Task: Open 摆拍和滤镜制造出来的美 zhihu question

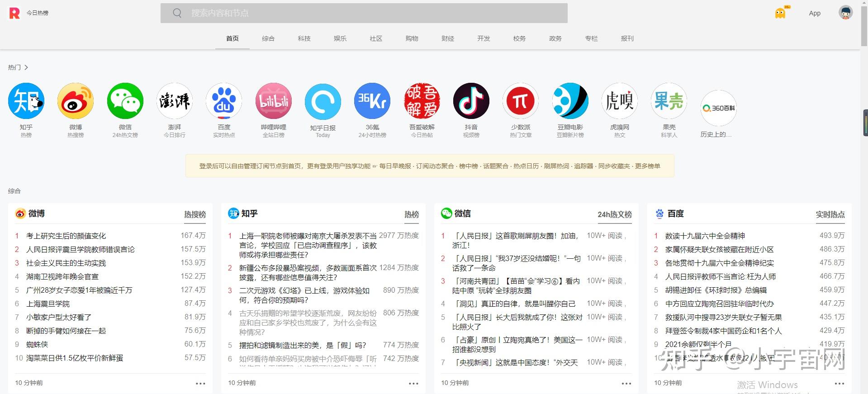Action: (303, 345)
